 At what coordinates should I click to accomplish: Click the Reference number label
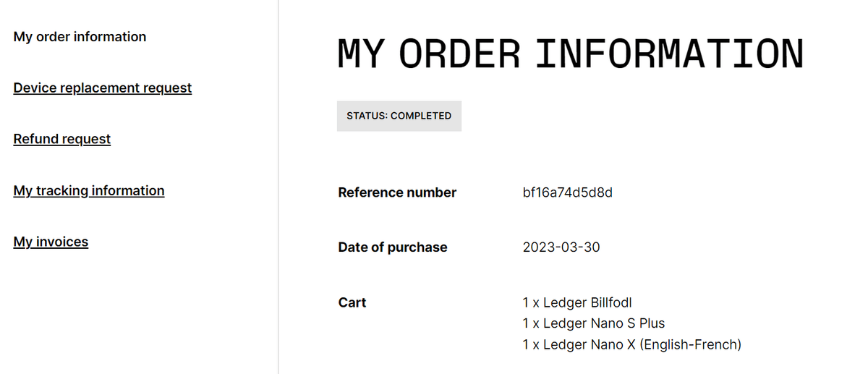coord(397,192)
